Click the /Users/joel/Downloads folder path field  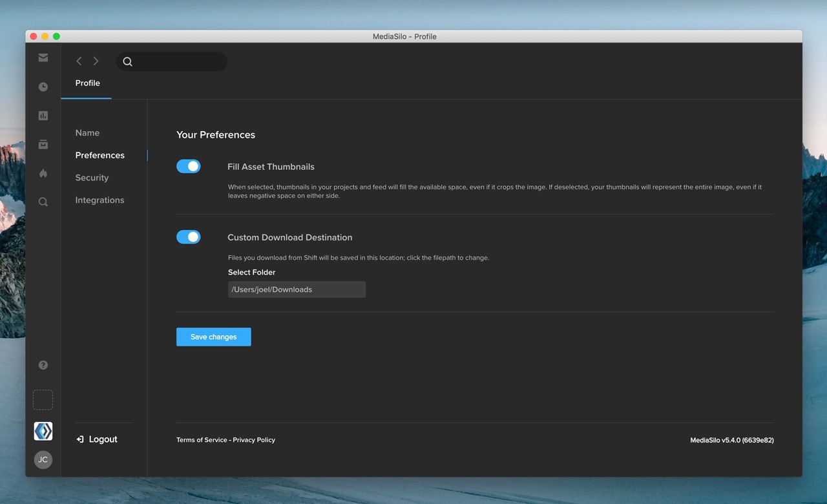(297, 289)
